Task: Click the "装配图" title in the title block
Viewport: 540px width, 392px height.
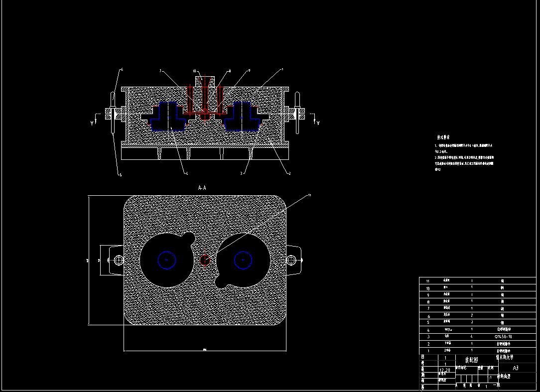Action: coord(471,360)
